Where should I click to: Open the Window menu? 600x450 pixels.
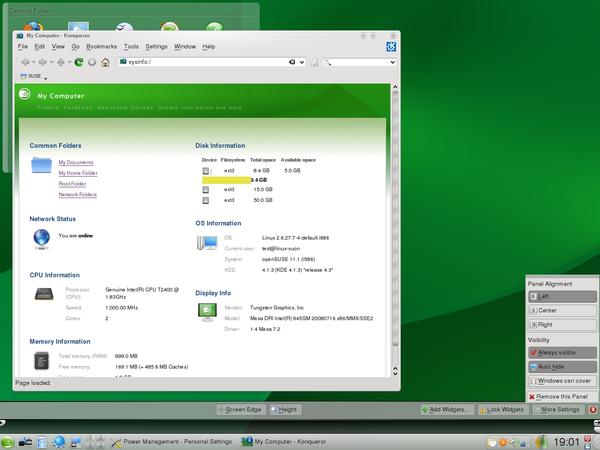point(185,47)
